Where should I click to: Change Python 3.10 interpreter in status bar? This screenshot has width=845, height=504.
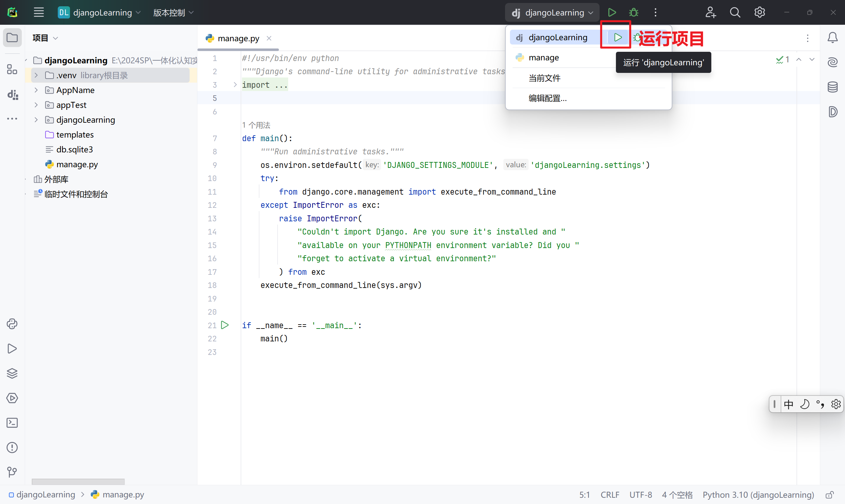click(758, 494)
